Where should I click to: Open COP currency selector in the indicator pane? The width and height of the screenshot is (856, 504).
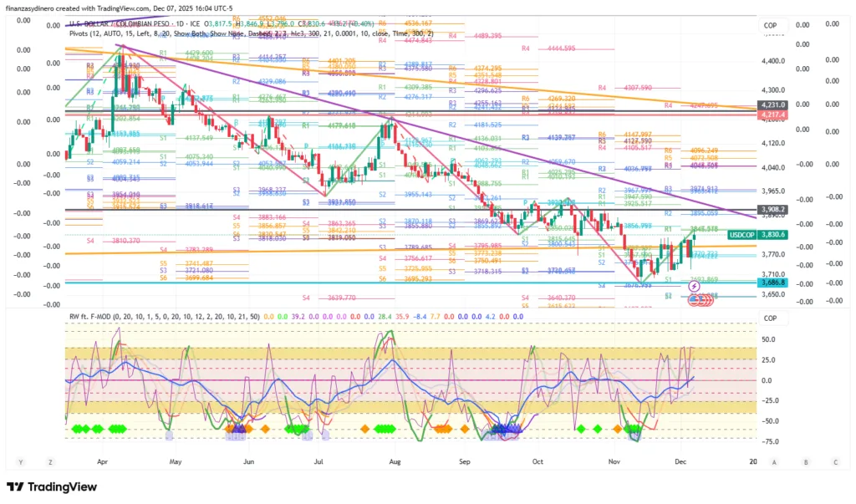[770, 318]
